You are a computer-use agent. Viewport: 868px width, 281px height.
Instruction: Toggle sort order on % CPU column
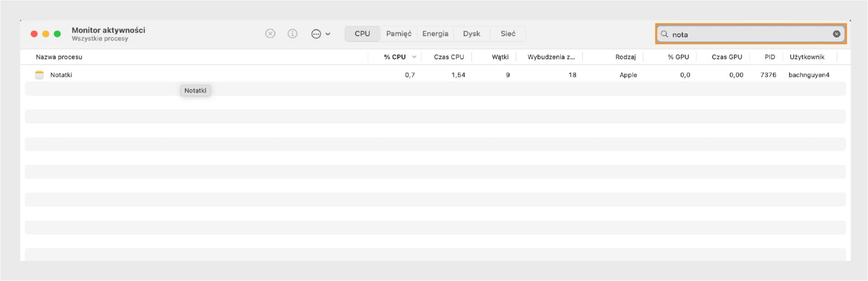(x=395, y=57)
